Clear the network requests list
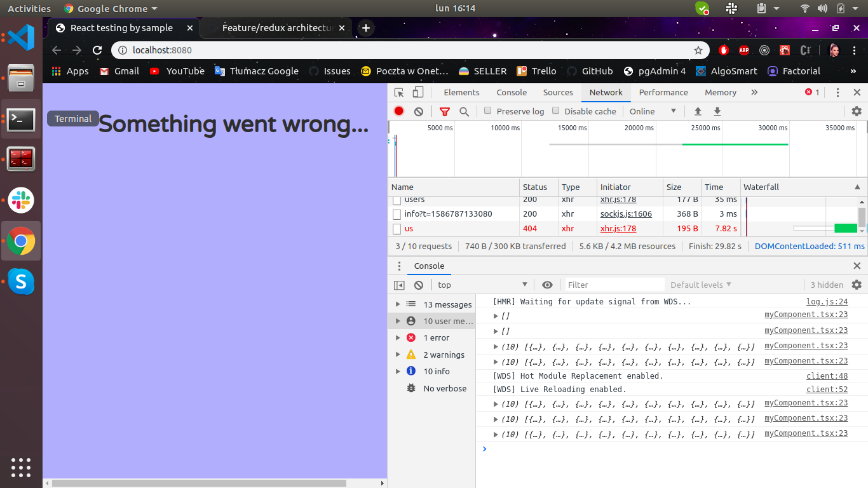Viewport: 868px width, 488px height. (418, 111)
